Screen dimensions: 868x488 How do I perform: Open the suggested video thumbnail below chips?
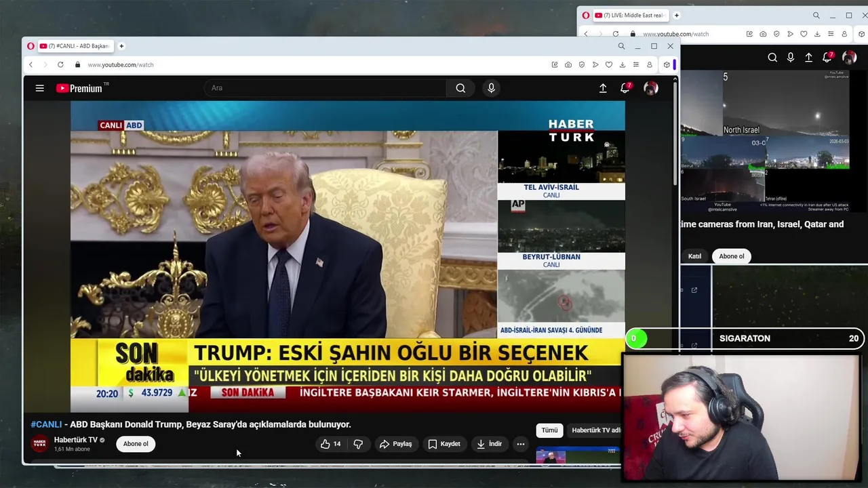[578, 455]
